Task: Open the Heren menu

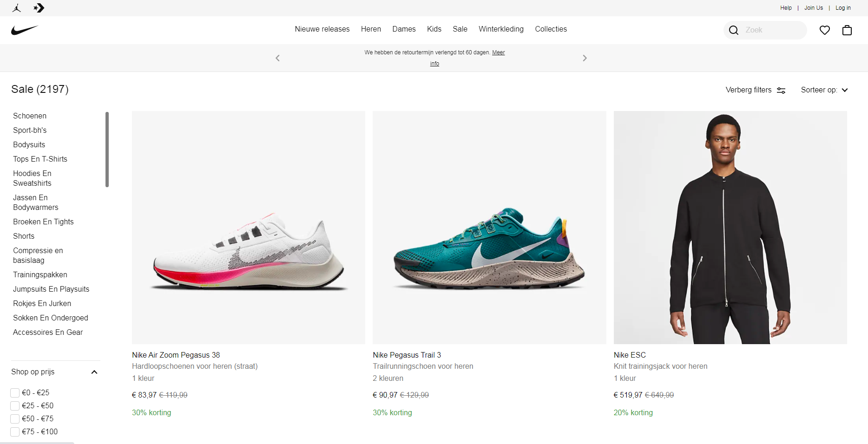Action: pos(371,29)
